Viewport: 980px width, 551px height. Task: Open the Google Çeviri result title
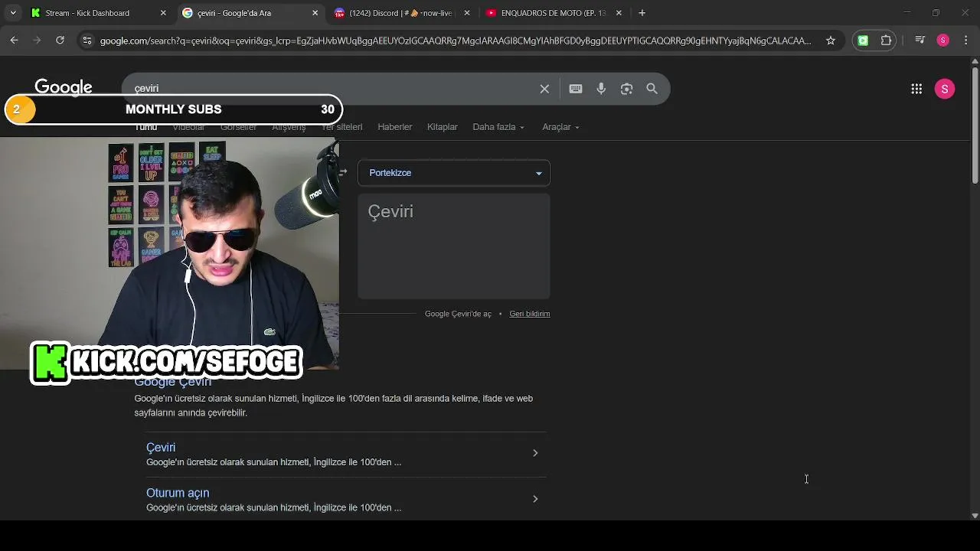point(173,381)
